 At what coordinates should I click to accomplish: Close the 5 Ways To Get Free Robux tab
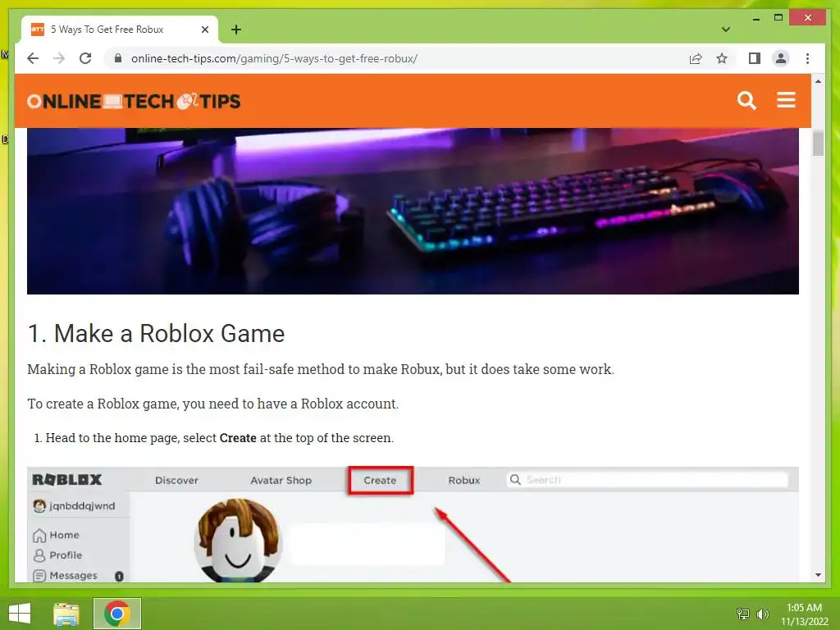pyautogui.click(x=204, y=30)
